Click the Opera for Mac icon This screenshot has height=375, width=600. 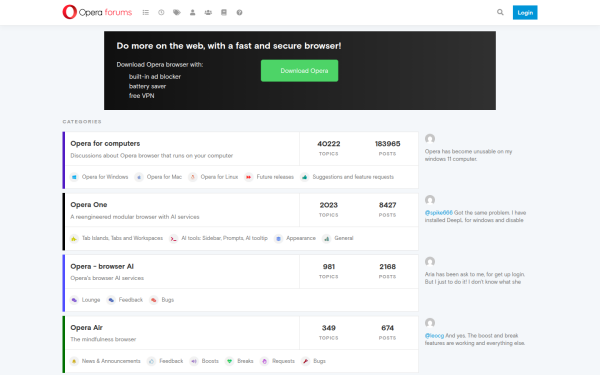139,177
